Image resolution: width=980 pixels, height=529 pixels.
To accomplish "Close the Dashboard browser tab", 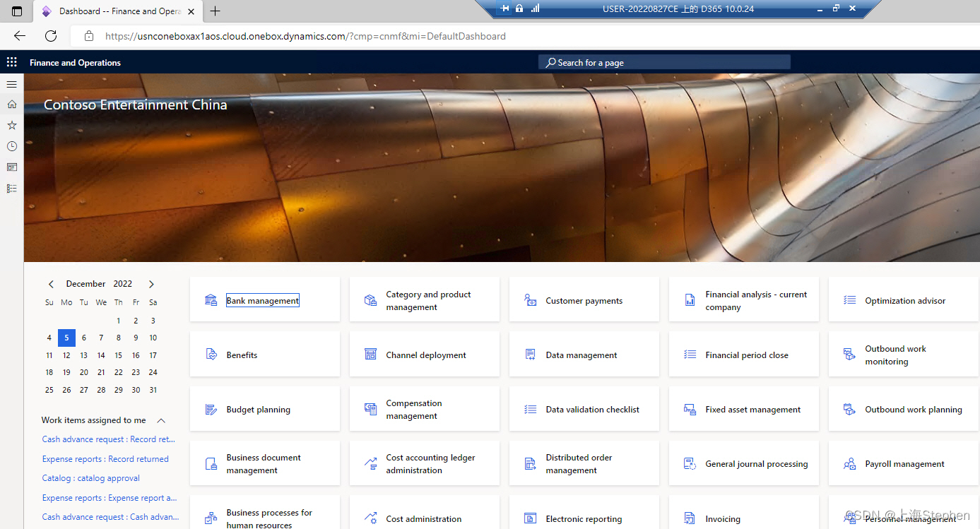I will 191,11.
